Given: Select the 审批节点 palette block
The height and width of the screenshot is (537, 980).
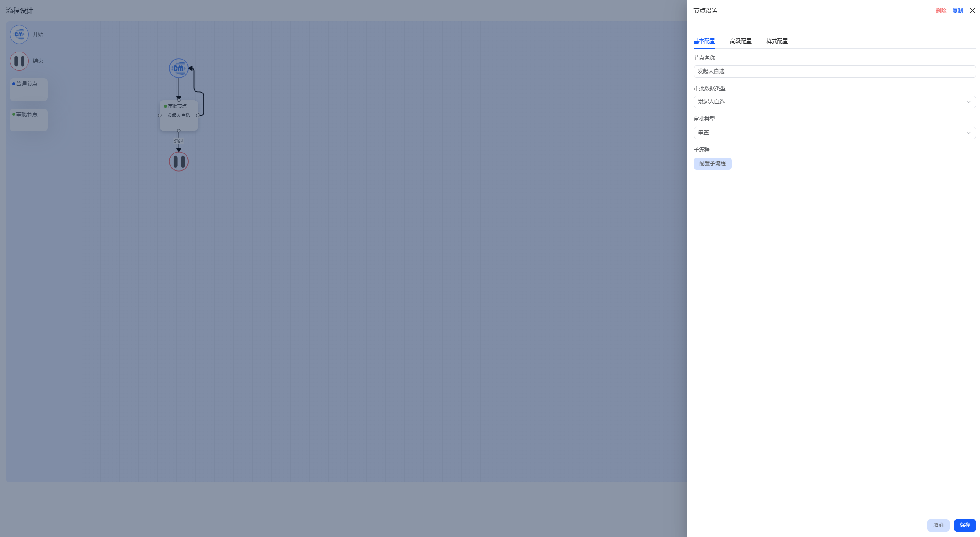Looking at the screenshot, I should coord(29,120).
